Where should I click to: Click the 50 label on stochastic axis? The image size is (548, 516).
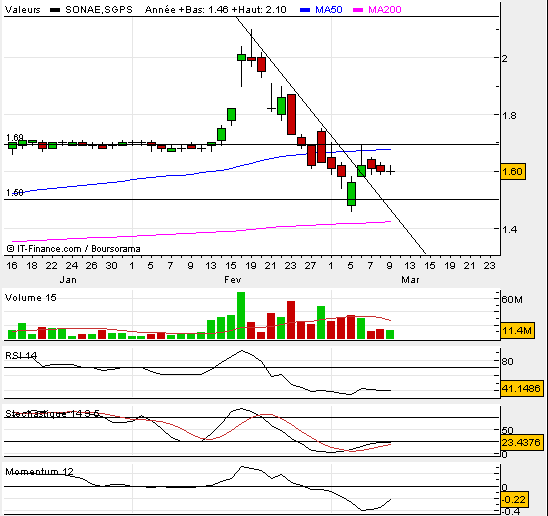(x=507, y=430)
